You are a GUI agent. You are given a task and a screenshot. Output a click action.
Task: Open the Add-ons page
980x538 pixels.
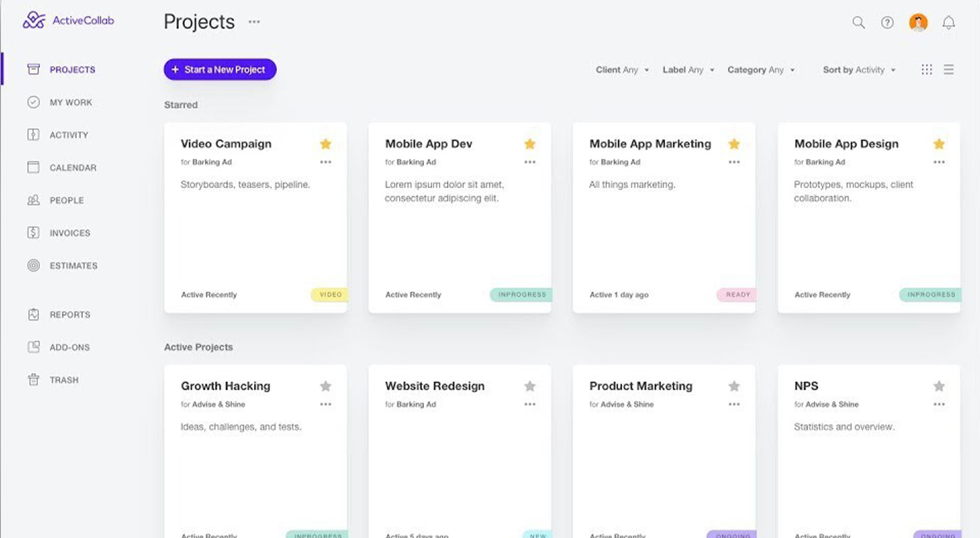coord(69,347)
